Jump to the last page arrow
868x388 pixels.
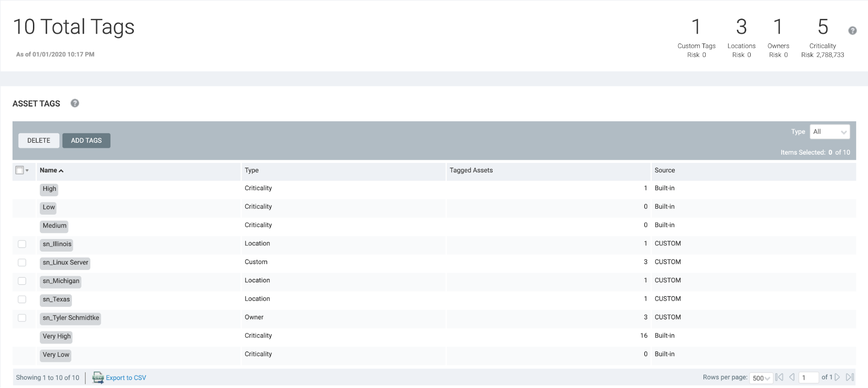coord(850,377)
